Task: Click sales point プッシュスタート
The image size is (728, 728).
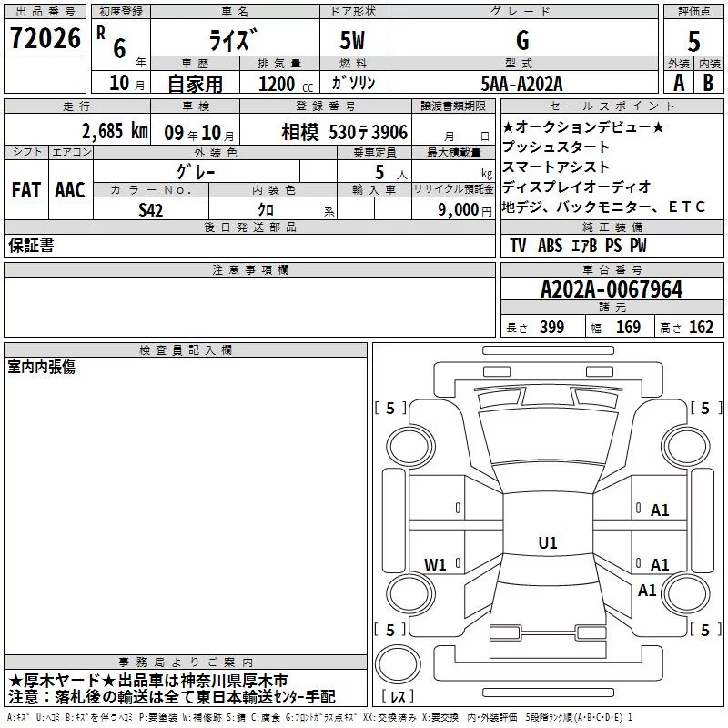Action: click(x=556, y=147)
